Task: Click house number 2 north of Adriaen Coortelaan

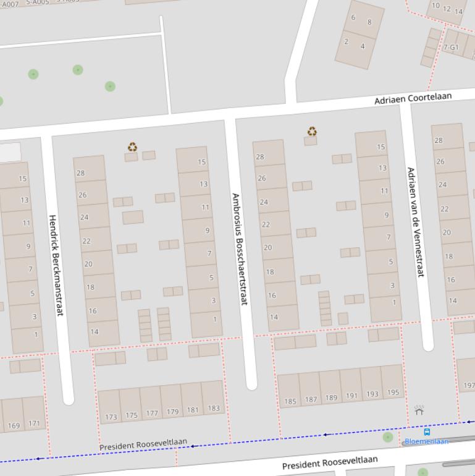Action: pos(347,41)
